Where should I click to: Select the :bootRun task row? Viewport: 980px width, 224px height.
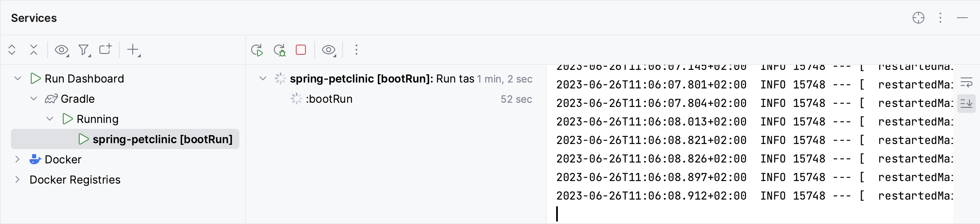pos(329,99)
